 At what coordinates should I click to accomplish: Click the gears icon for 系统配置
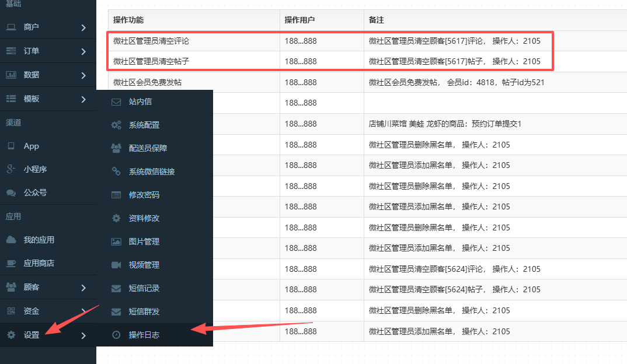pyautogui.click(x=116, y=125)
